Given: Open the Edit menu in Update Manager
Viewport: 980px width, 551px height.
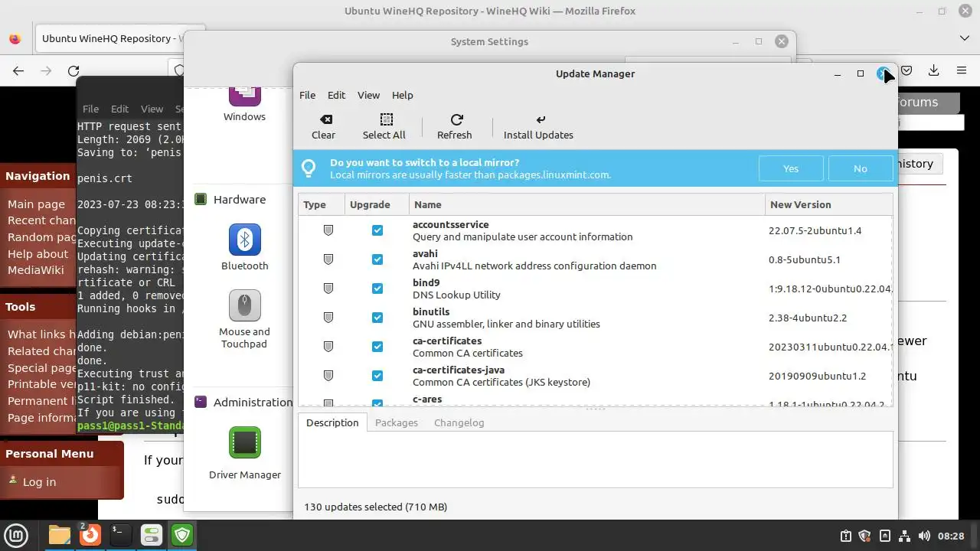Looking at the screenshot, I should (337, 95).
